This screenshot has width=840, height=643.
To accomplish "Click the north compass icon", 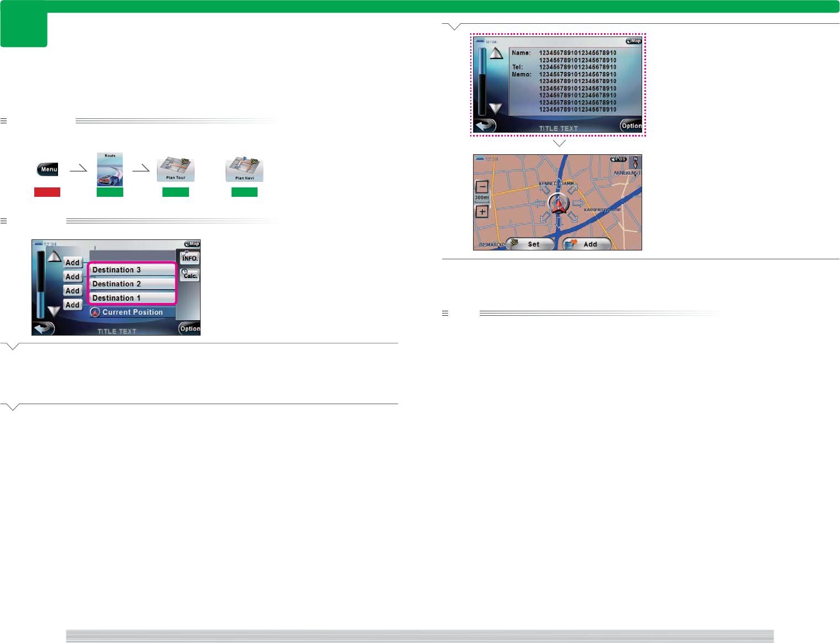I will (x=636, y=163).
